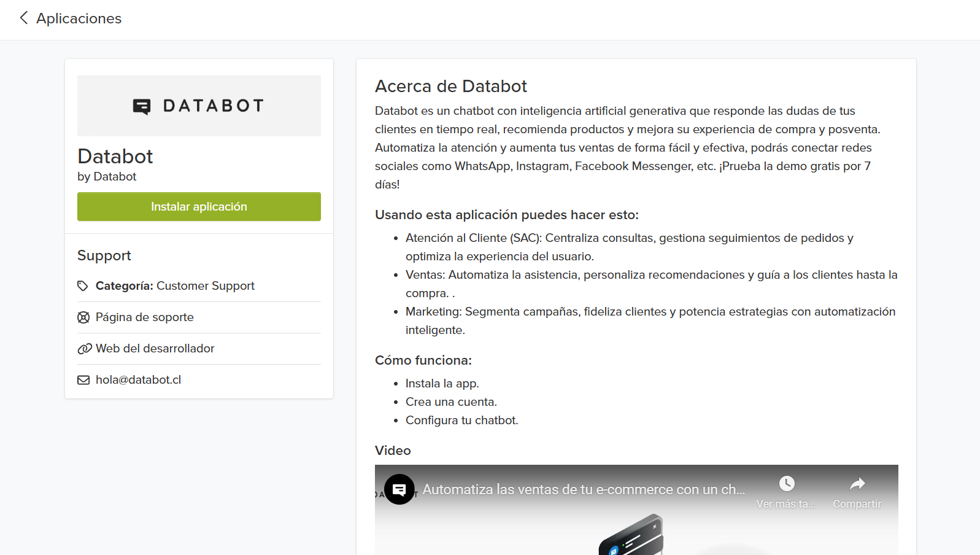This screenshot has width=980, height=555.
Task: Click the Video section heading
Action: coord(393,451)
